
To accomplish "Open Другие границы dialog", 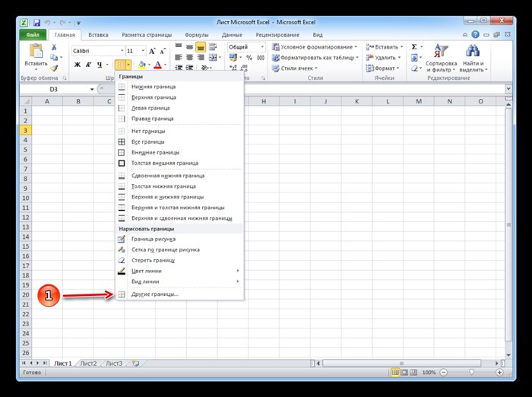I will pyautogui.click(x=179, y=294).
